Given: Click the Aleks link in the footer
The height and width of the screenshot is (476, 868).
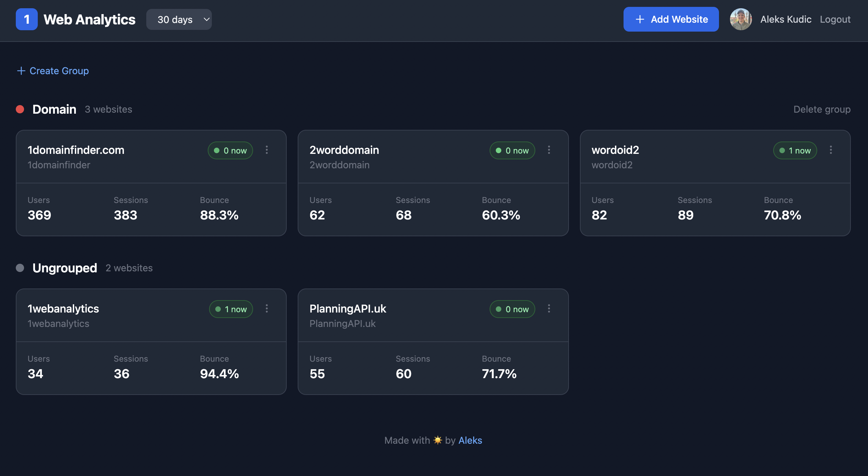Looking at the screenshot, I should 470,440.
